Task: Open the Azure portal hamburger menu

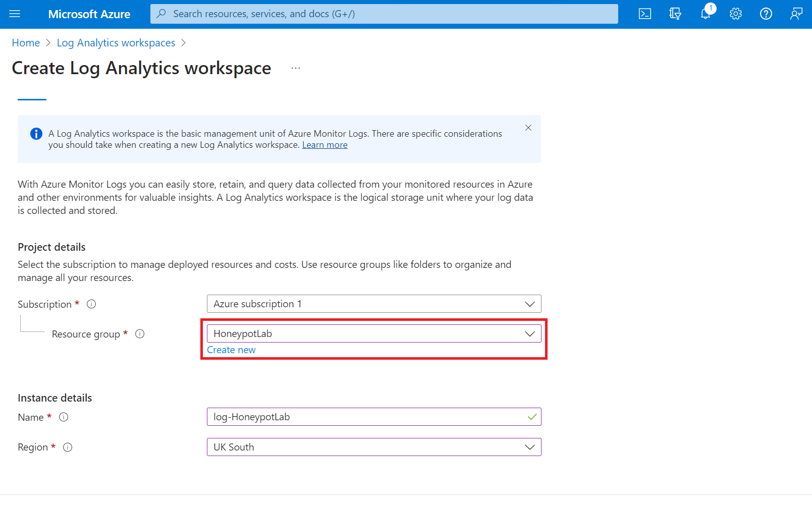Action: (x=15, y=14)
